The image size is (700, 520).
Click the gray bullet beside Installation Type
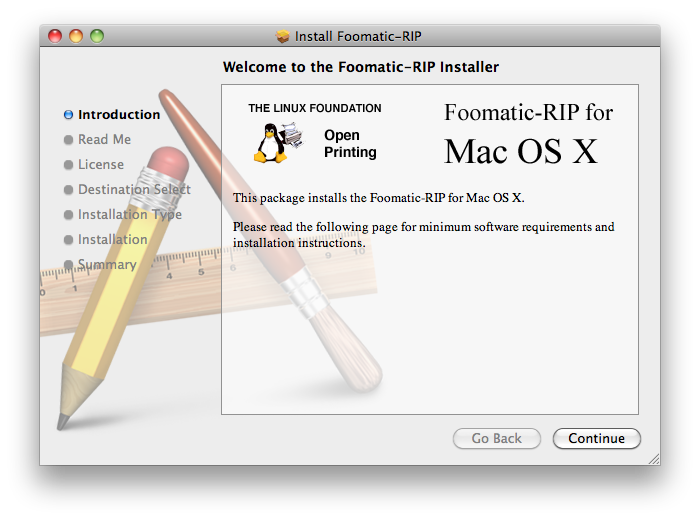[x=68, y=215]
